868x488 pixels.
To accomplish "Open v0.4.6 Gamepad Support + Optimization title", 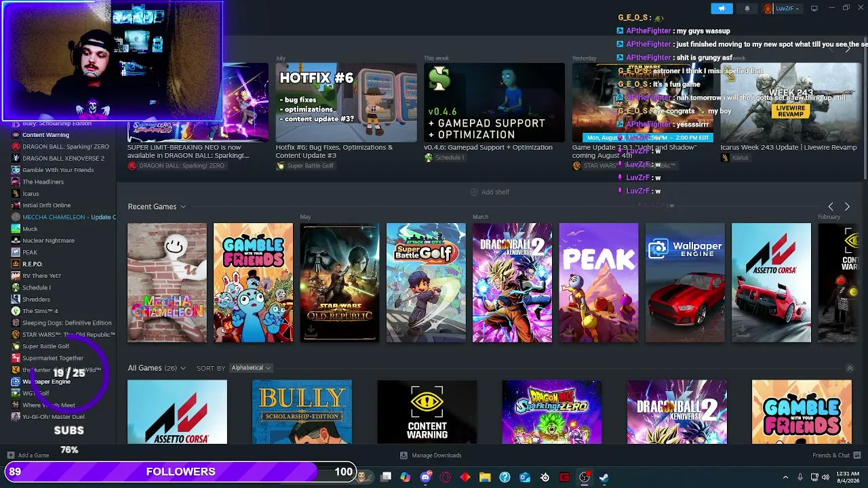I will [x=488, y=147].
